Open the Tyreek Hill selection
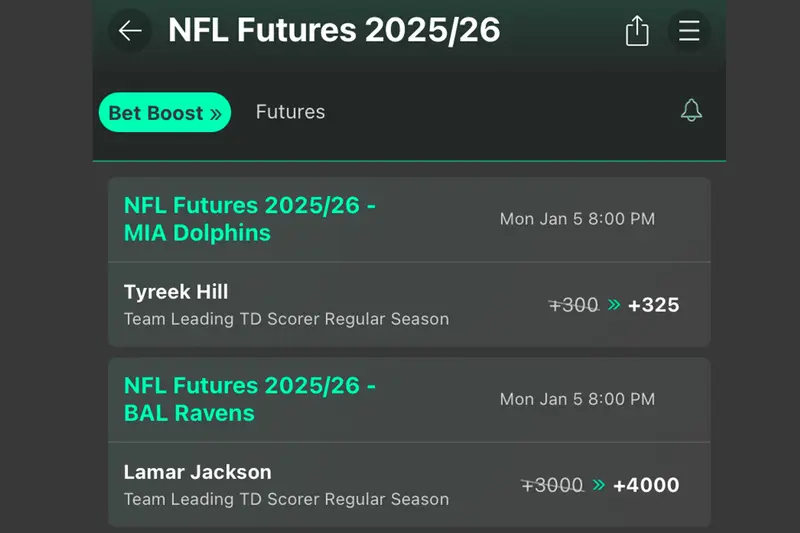This screenshot has width=800, height=533. [x=176, y=292]
